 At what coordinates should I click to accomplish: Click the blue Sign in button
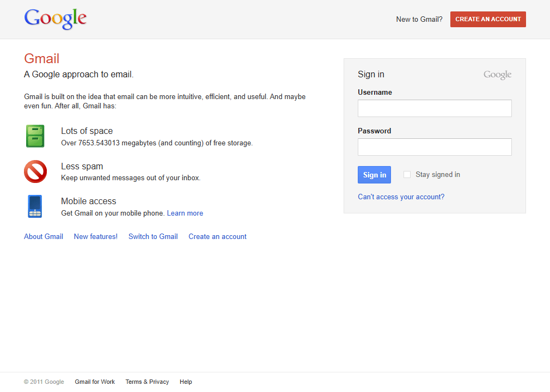tap(374, 175)
